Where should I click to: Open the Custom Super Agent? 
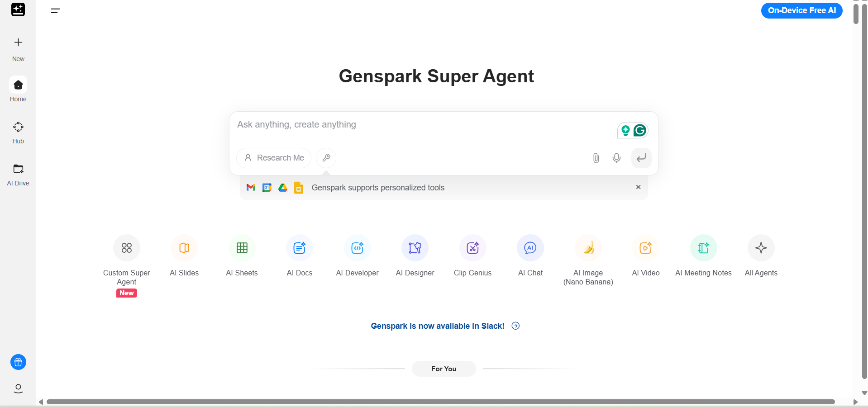point(127,248)
